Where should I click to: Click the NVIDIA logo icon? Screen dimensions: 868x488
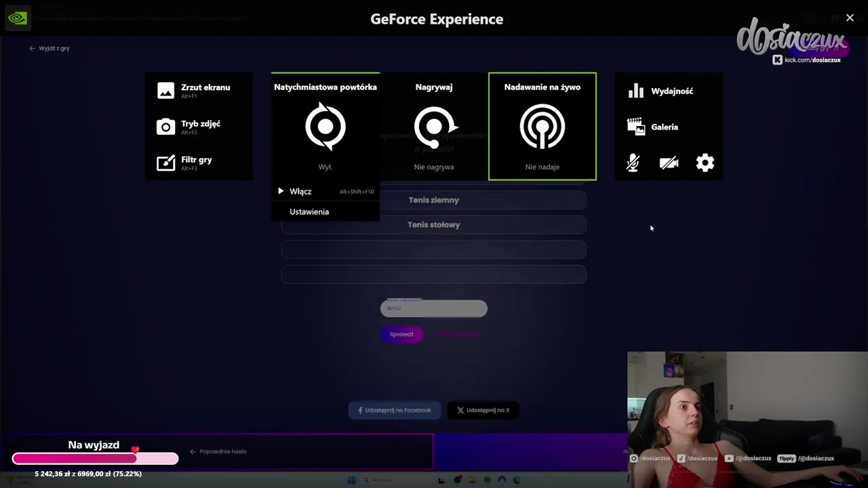point(18,18)
